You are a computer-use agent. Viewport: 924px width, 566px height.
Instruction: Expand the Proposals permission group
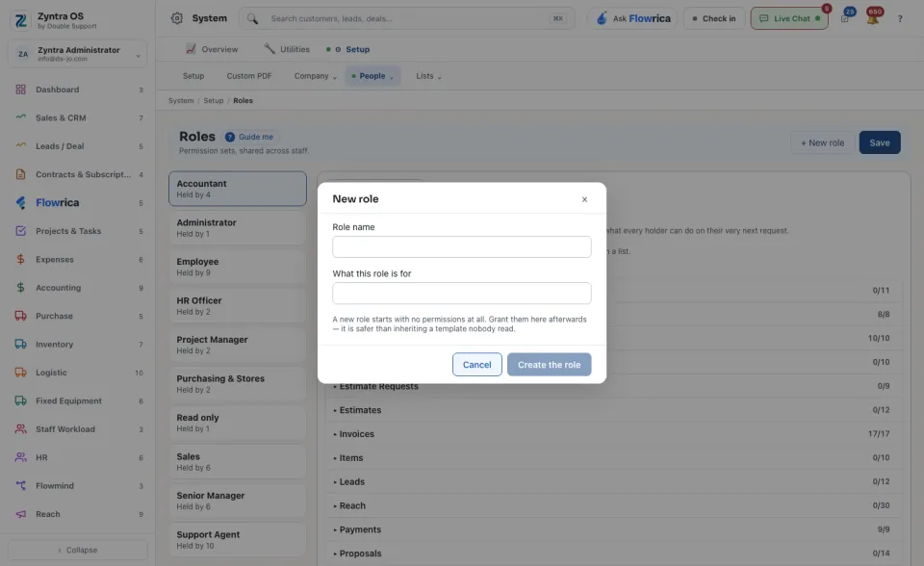pos(612,553)
